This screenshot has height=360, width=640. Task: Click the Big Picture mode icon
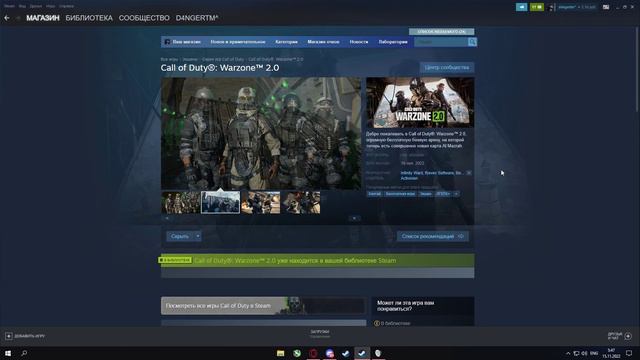[x=606, y=7]
